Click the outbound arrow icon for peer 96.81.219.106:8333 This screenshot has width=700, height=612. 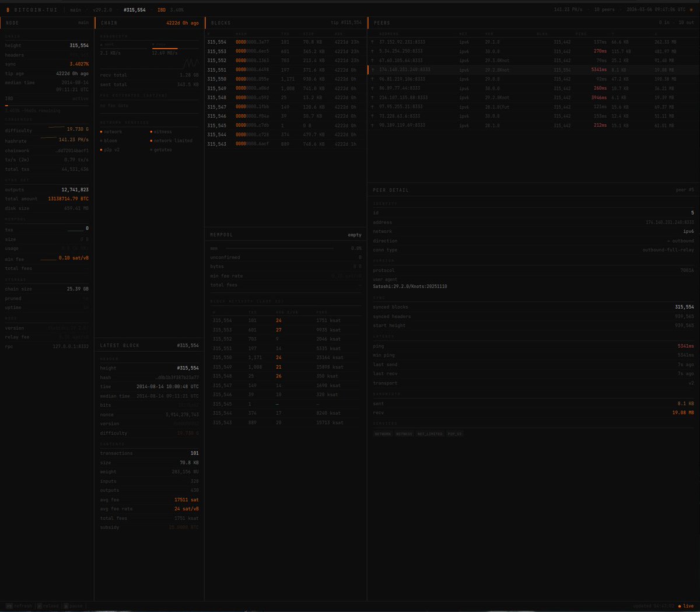[373, 79]
